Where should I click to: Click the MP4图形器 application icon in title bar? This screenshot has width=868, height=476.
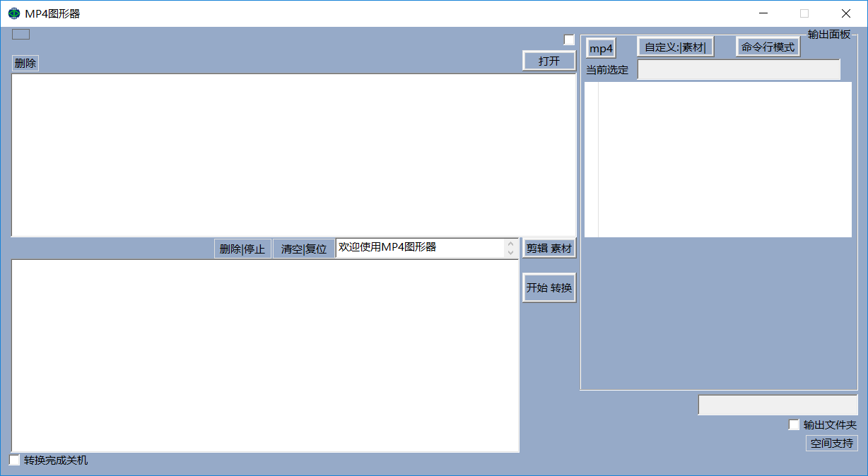pyautogui.click(x=13, y=13)
